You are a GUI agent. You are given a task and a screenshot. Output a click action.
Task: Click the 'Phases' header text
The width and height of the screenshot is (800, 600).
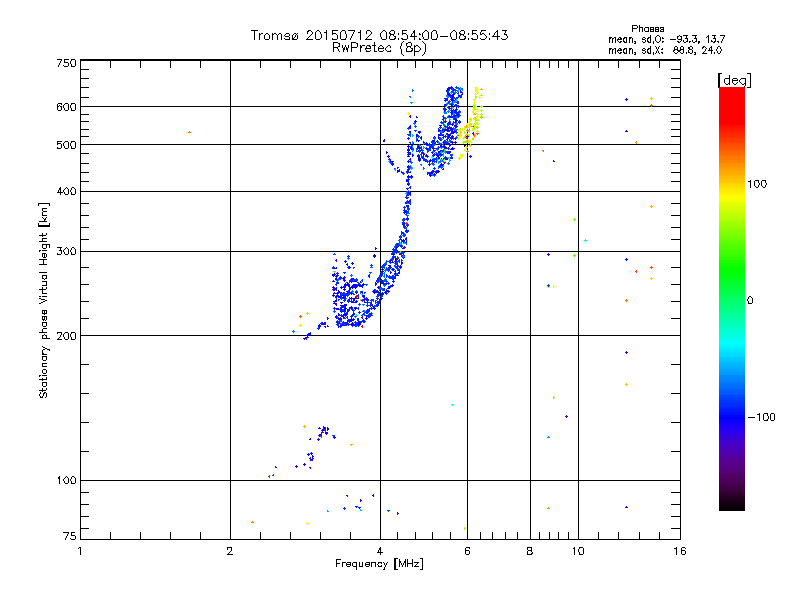tap(647, 29)
